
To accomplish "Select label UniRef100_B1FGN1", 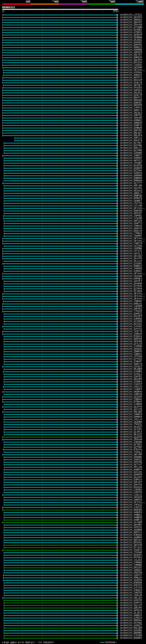I will click(x=131, y=146).
